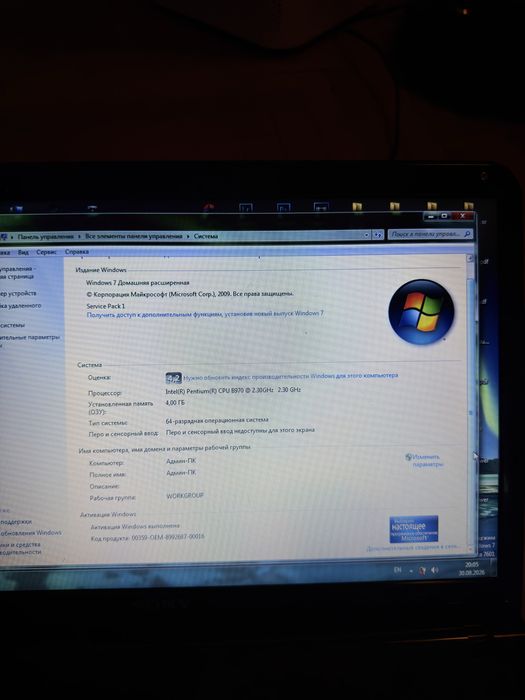The image size is (525, 700).
Task: Click the 4,2 performance rating badge
Action: (173, 378)
